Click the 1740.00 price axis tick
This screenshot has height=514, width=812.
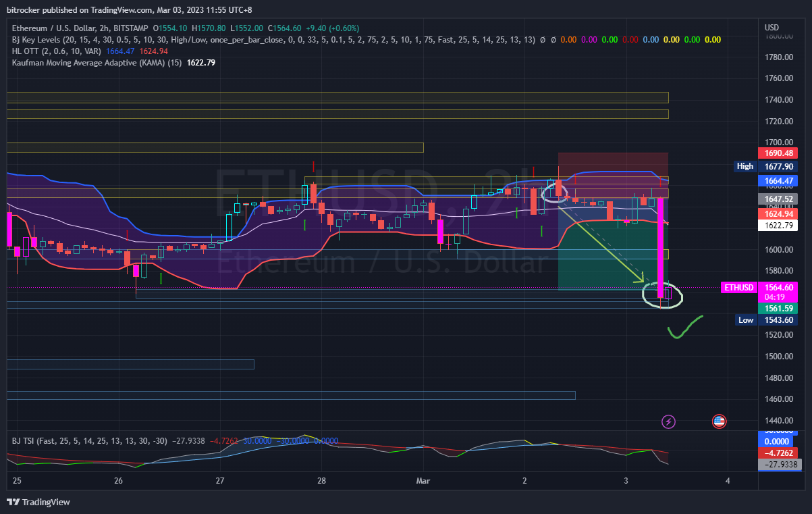[x=778, y=100]
